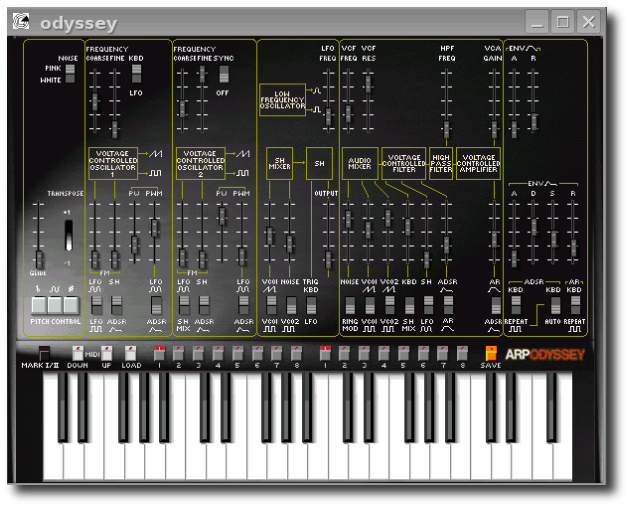
Task: Click the VCO2 Fine frequency slider handle
Action: [x=202, y=74]
